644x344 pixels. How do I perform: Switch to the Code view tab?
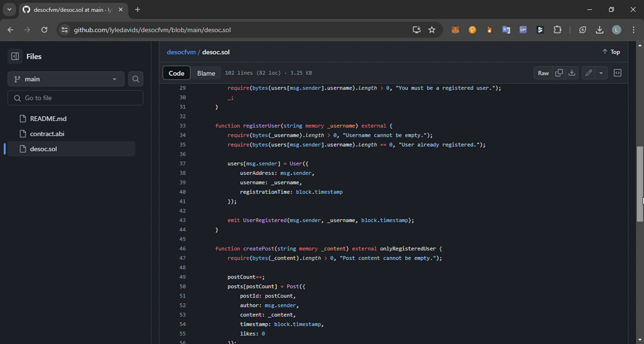click(x=176, y=73)
